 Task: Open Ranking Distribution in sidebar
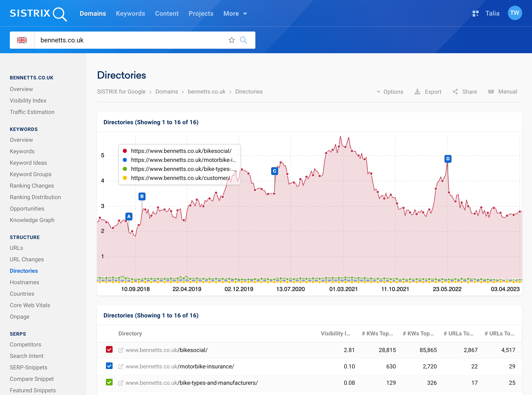35,197
